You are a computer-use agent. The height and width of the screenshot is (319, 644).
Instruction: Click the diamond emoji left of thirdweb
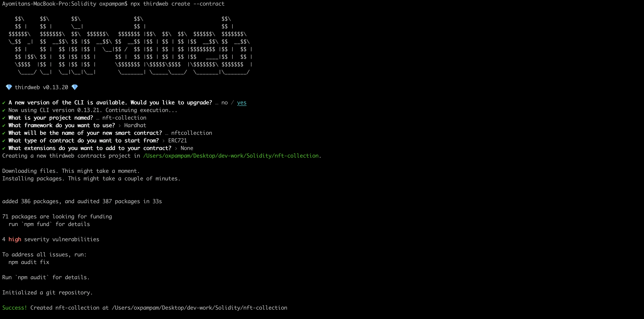coord(9,87)
